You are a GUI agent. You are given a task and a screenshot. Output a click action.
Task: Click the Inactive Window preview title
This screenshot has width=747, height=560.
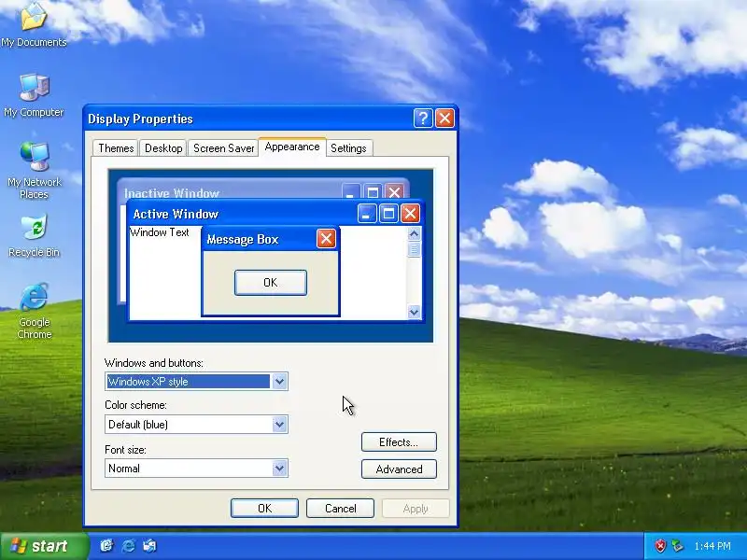point(172,193)
